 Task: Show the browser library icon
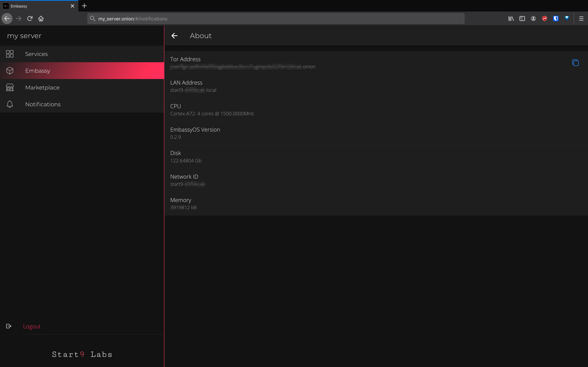(511, 19)
